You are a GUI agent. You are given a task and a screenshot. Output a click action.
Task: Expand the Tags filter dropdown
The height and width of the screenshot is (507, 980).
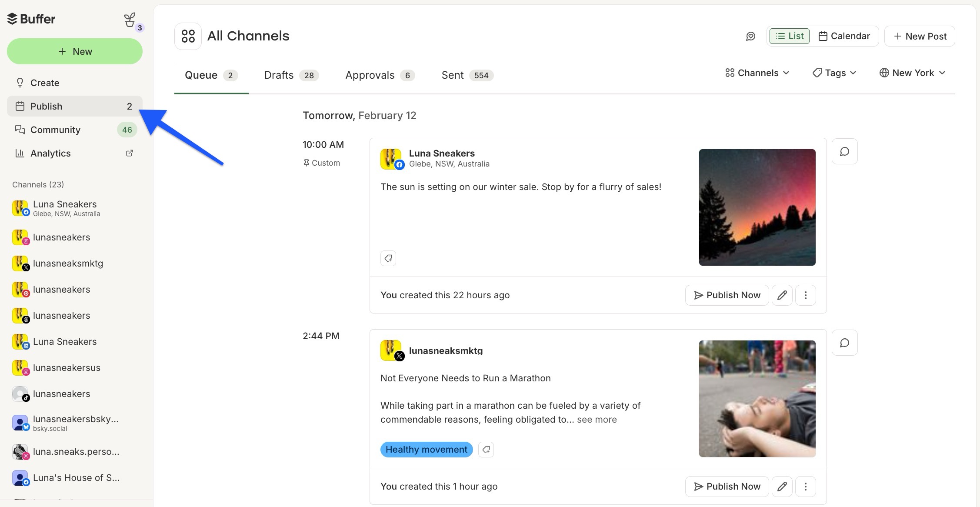834,73
